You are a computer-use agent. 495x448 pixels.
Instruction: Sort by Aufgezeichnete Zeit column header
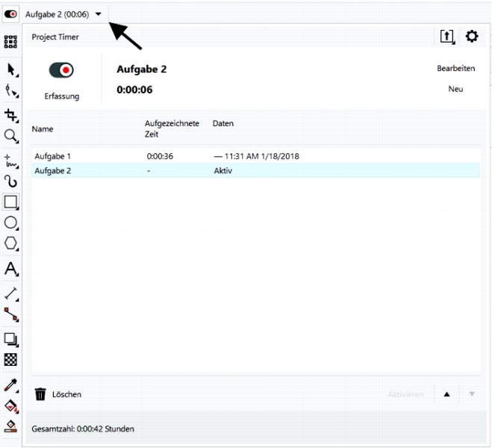click(172, 128)
